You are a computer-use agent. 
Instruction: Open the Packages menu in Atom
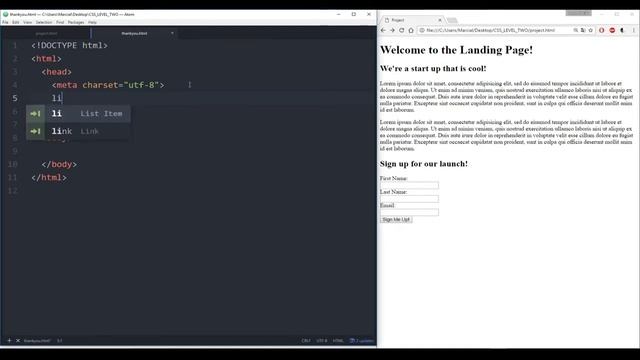pos(76,22)
